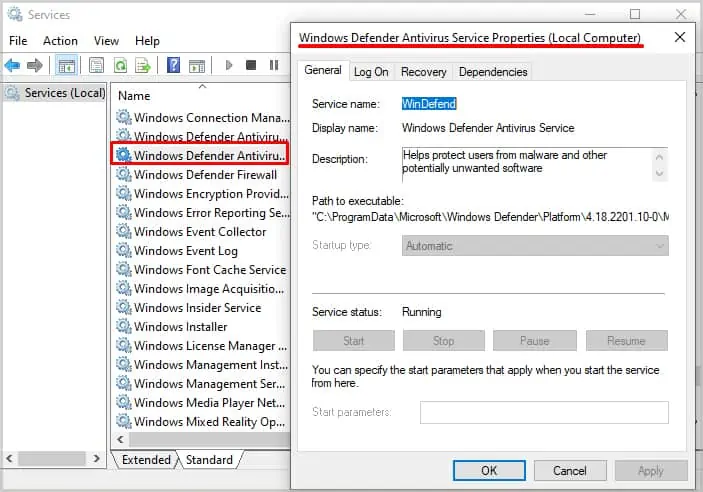This screenshot has width=703, height=492.
Task: Select Windows Media Player Net... row
Action: [x=201, y=402]
